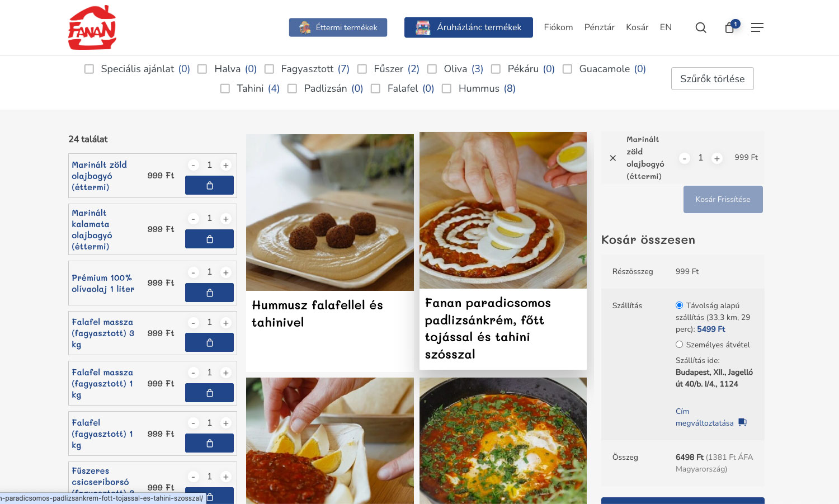Increase cart quantity of Marinált zöld olajbogyó
This screenshot has height=504, width=839.
(x=717, y=158)
